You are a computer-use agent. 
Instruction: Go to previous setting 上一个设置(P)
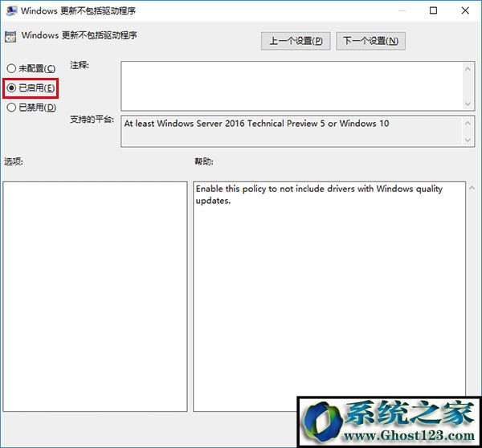(296, 41)
